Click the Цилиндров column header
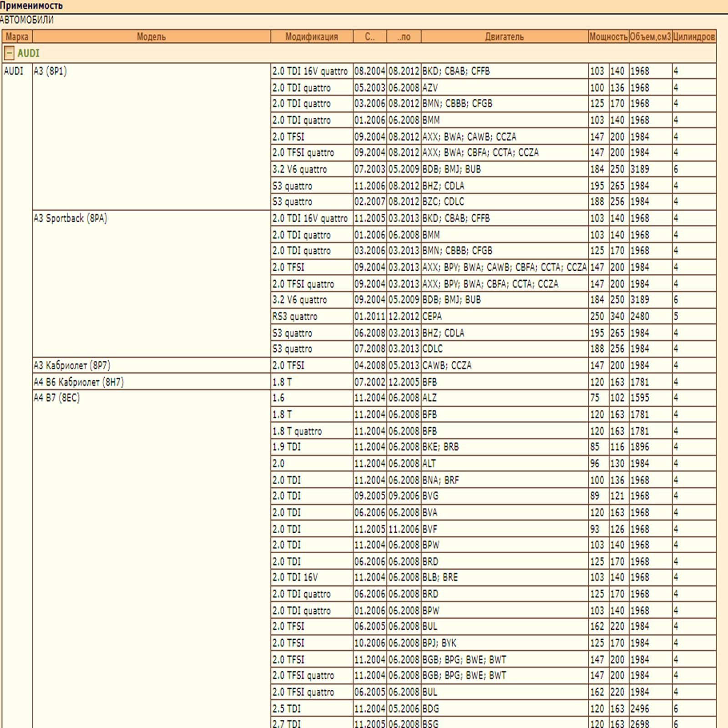Screen dimensions: 728x728 [694, 36]
